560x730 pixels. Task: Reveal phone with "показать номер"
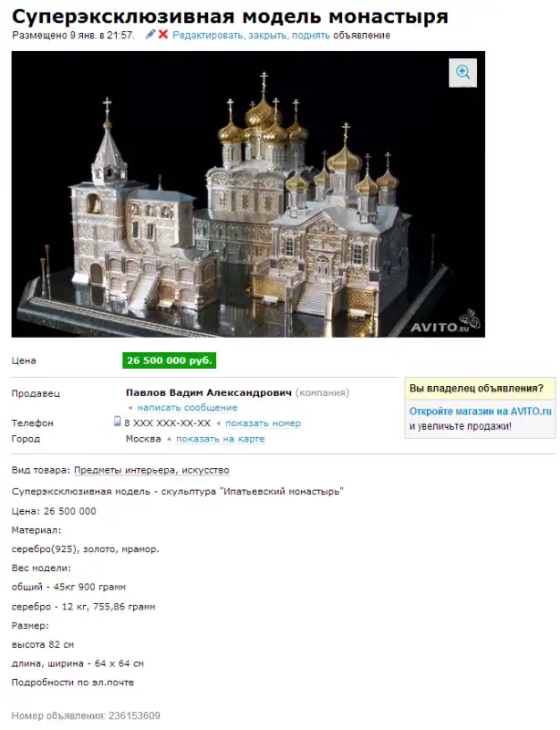[x=263, y=423]
